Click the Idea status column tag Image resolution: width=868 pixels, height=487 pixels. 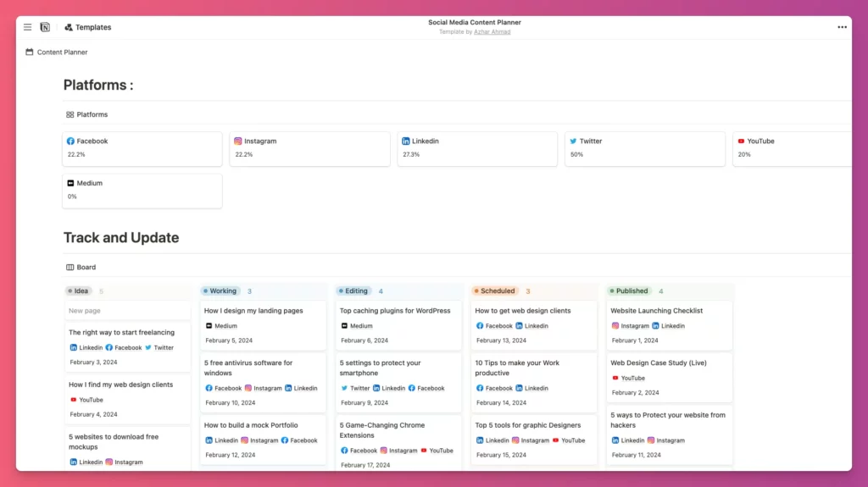[78, 291]
